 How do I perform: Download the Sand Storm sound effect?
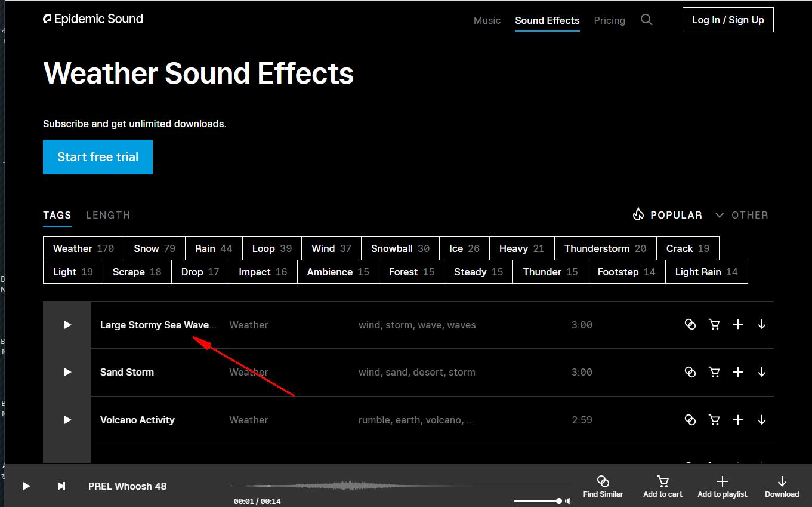[x=761, y=372]
